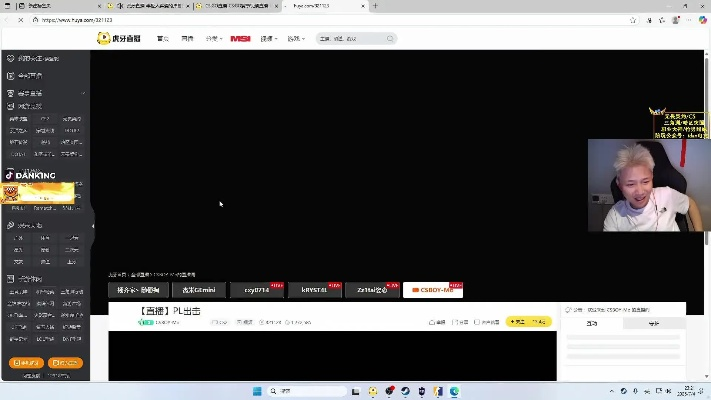Click the Windows Start button on taskbar
711x400 pixels.
pyautogui.click(x=255, y=391)
